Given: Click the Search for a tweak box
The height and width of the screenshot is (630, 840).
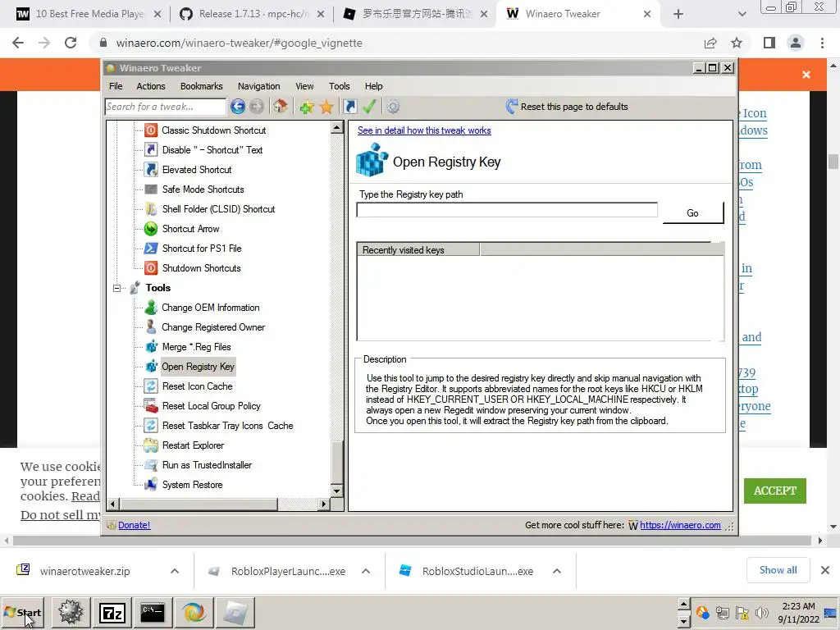Looking at the screenshot, I should [165, 107].
